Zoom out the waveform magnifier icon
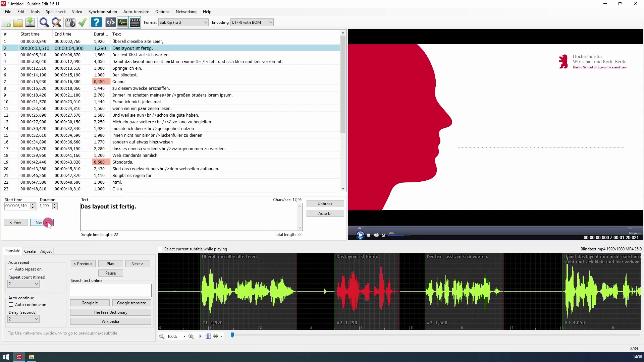This screenshot has height=362, width=644. (162, 336)
